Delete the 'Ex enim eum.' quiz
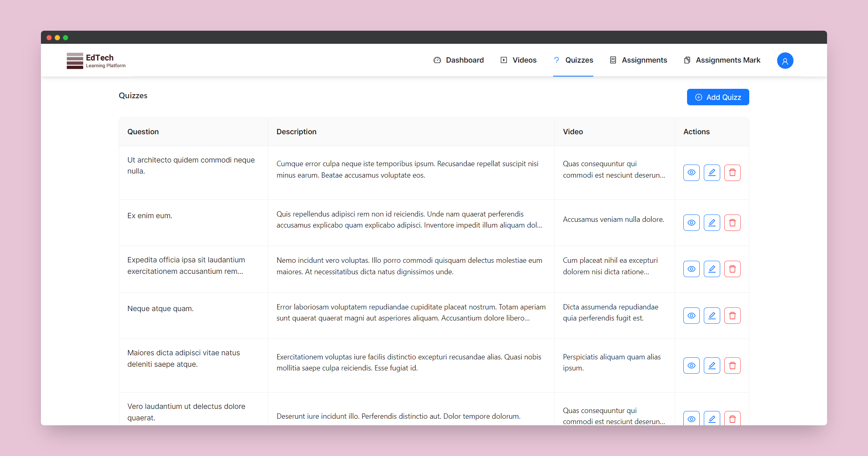Screen dimensions: 868x456 coord(732,223)
